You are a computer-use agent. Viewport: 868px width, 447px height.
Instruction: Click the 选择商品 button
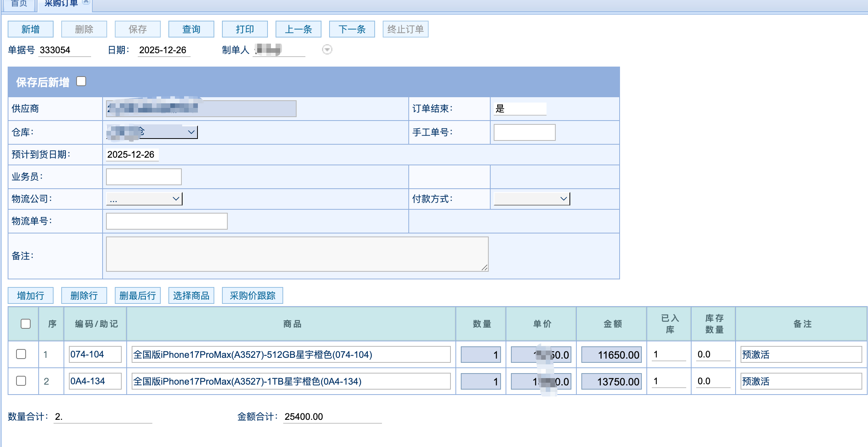(x=191, y=296)
